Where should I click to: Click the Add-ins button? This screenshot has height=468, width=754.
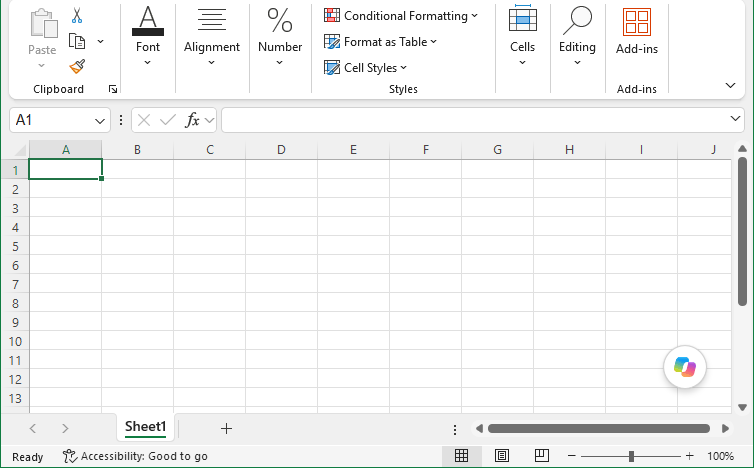(637, 31)
